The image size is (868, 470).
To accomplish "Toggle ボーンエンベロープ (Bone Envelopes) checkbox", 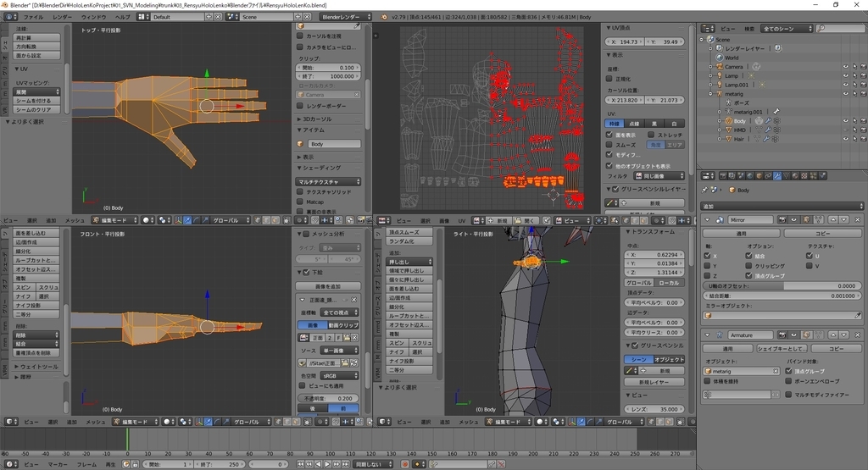I will [x=789, y=381].
